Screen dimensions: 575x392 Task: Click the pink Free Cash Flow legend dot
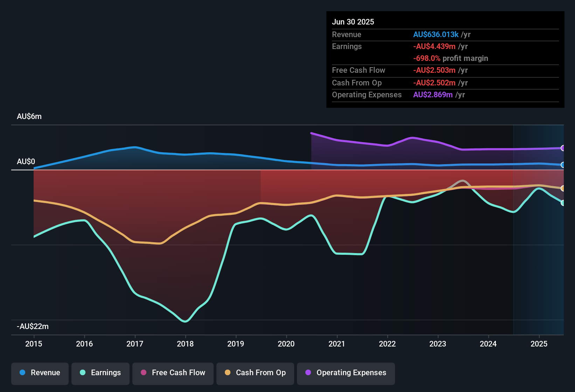[144, 373]
